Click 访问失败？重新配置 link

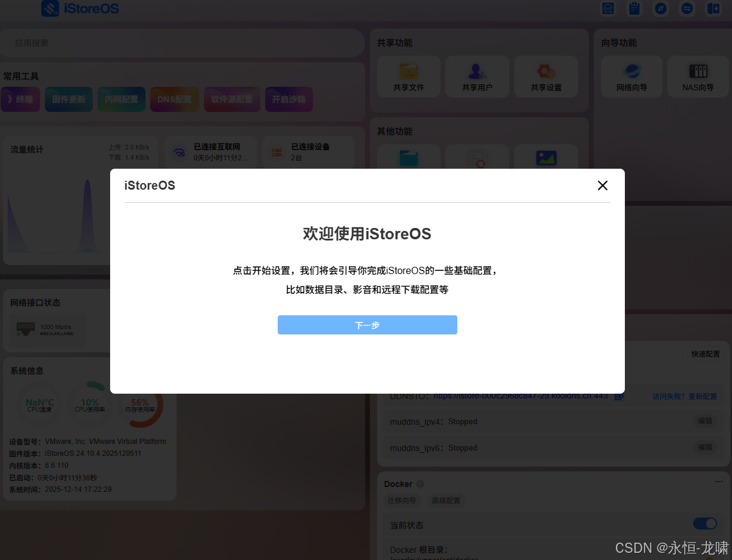pos(685,397)
